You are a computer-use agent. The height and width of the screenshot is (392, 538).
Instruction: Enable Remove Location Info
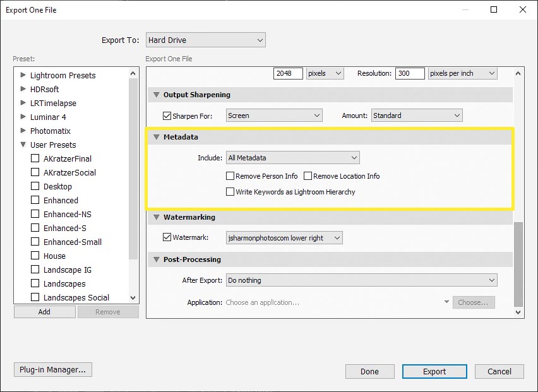(308, 176)
